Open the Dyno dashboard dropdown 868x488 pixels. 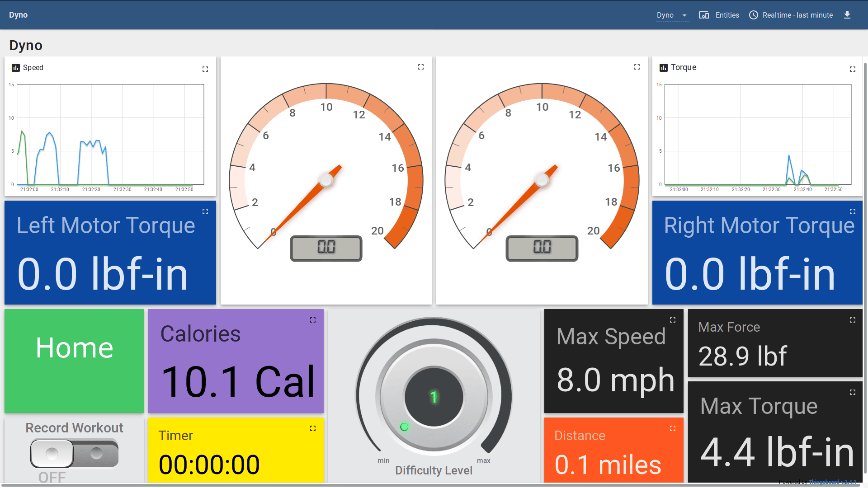[672, 15]
